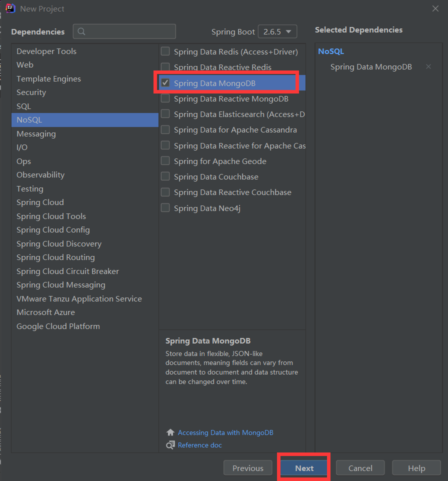Check the Spring Data Neo4j checkbox
This screenshot has width=448, height=481.
165,207
